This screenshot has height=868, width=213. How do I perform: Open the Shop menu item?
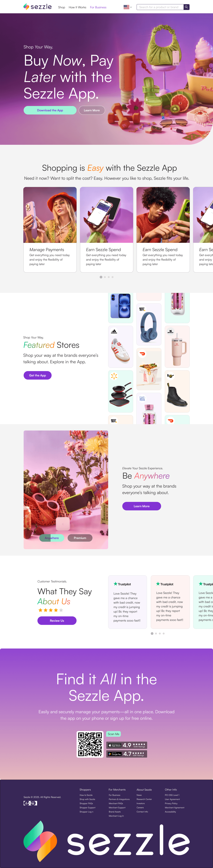tap(62, 7)
